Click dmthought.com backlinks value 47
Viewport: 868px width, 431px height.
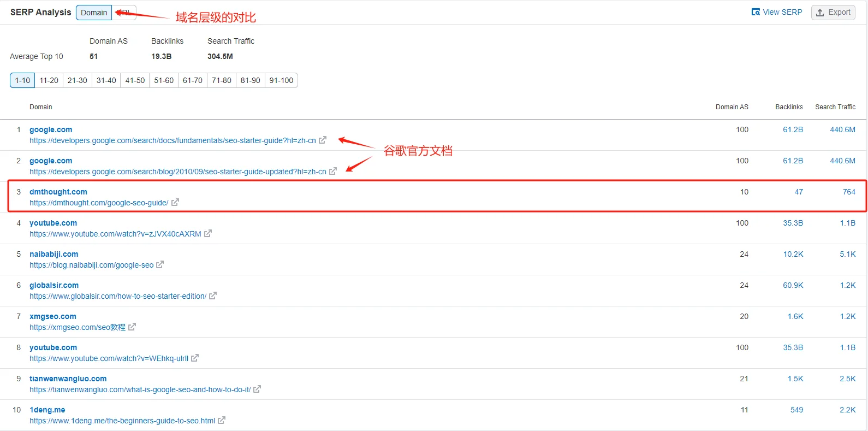(x=799, y=192)
